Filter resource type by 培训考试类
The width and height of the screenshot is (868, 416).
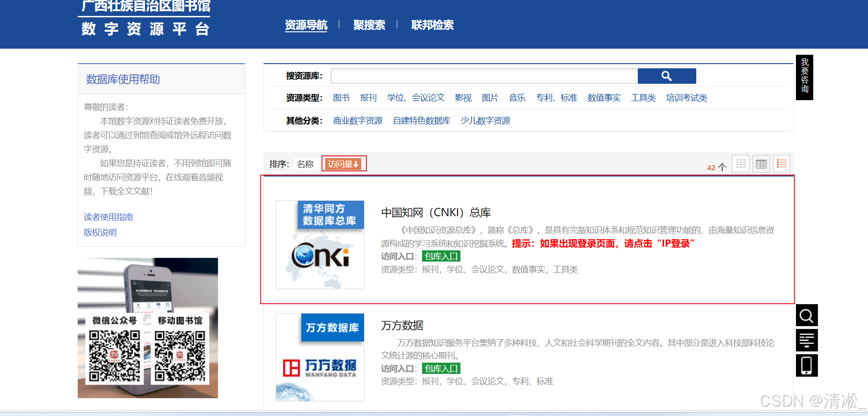[x=686, y=98]
